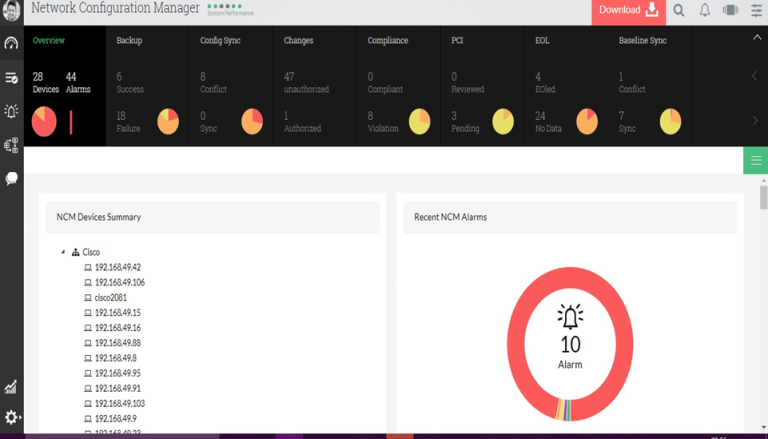Screen dimensions: 768x439
Task: Click the alarm bell icon in left sidebar
Action: pyautogui.click(x=11, y=111)
